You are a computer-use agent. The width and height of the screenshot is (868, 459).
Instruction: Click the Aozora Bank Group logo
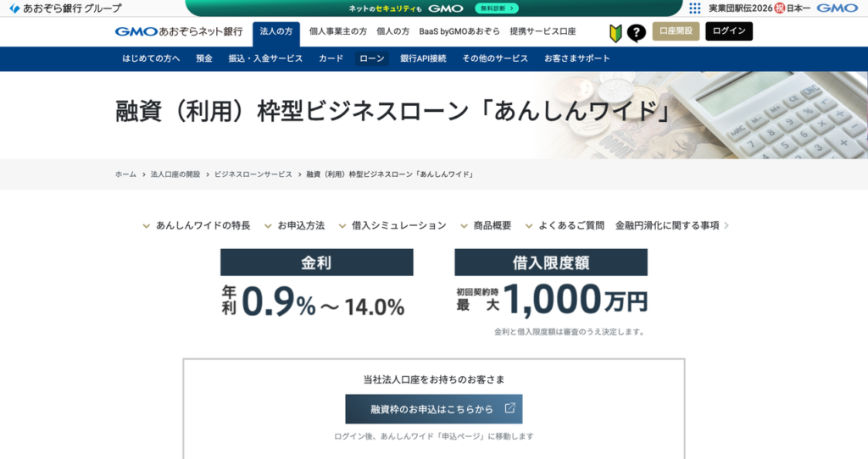pyautogui.click(x=65, y=8)
